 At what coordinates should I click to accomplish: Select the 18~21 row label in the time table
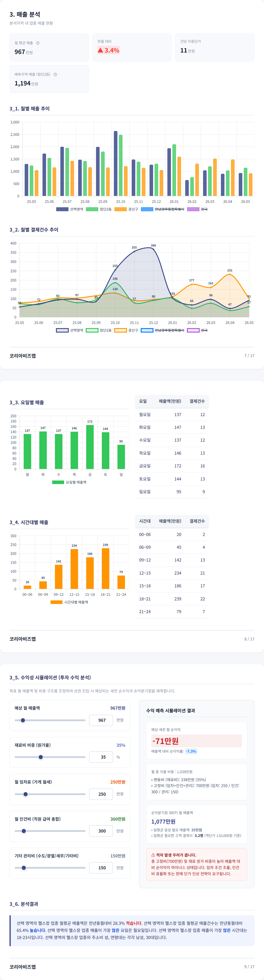145,599
